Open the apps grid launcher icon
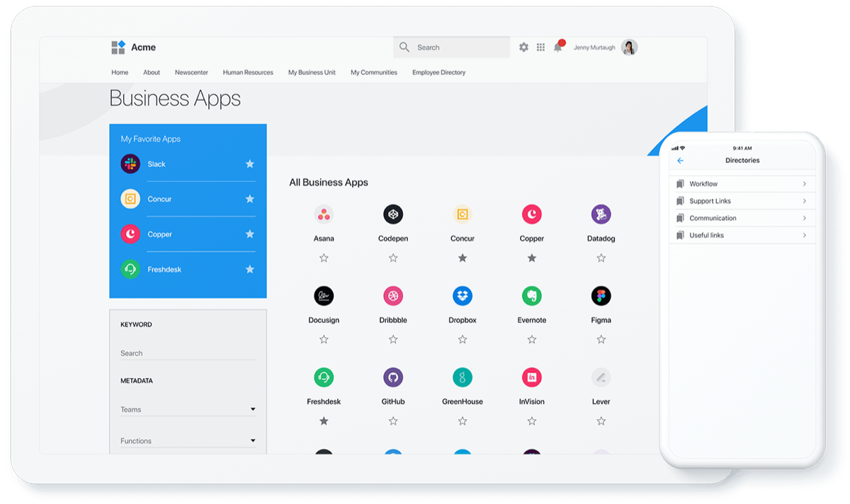Viewport: 850px width, 504px height. [x=540, y=47]
